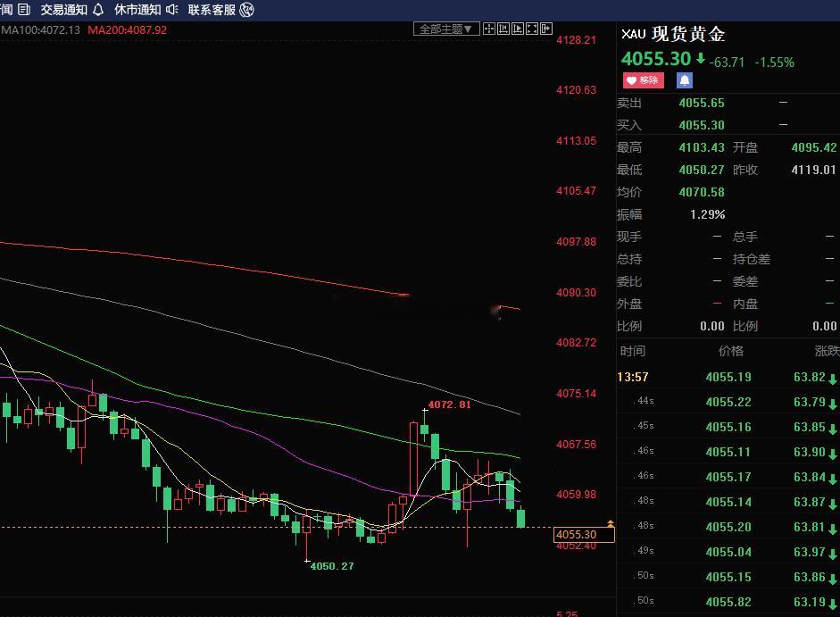Click the 振幅 value 1.29%

pyautogui.click(x=707, y=215)
